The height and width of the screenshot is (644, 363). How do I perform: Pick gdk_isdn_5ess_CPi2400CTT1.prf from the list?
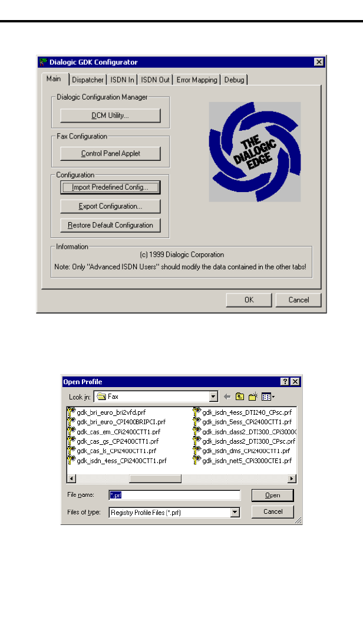click(x=247, y=422)
